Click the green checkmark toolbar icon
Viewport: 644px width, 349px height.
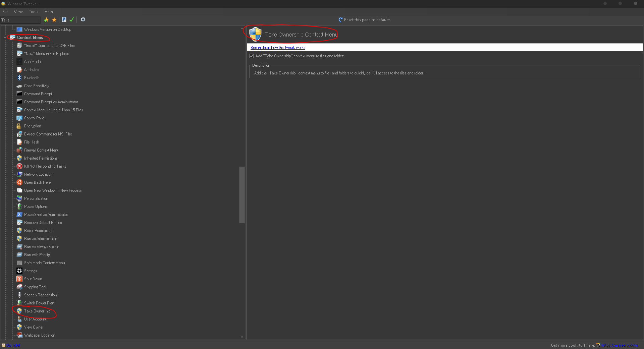[71, 20]
